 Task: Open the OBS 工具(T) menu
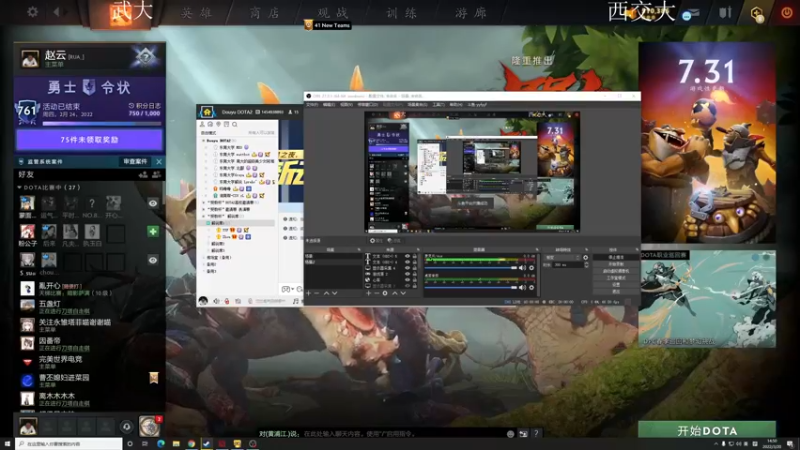click(x=439, y=105)
